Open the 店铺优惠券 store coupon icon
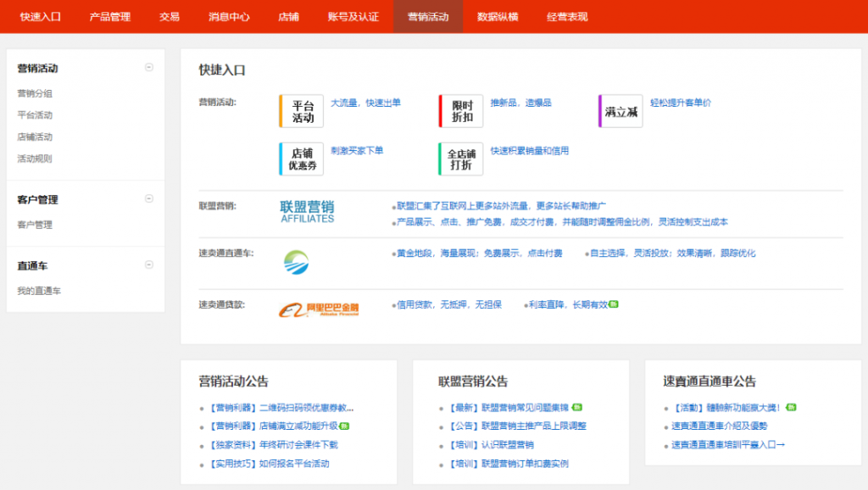Screen dimensions: 868x490 (302, 159)
